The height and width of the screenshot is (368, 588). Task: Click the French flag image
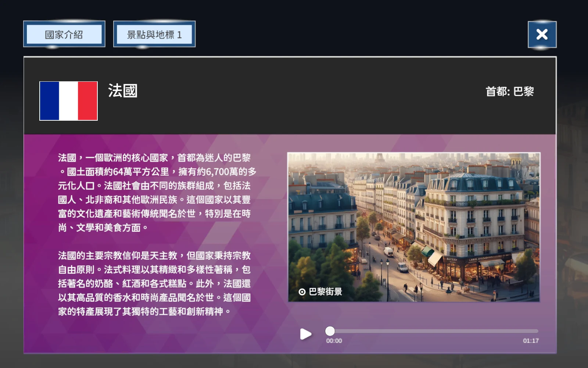[69, 101]
